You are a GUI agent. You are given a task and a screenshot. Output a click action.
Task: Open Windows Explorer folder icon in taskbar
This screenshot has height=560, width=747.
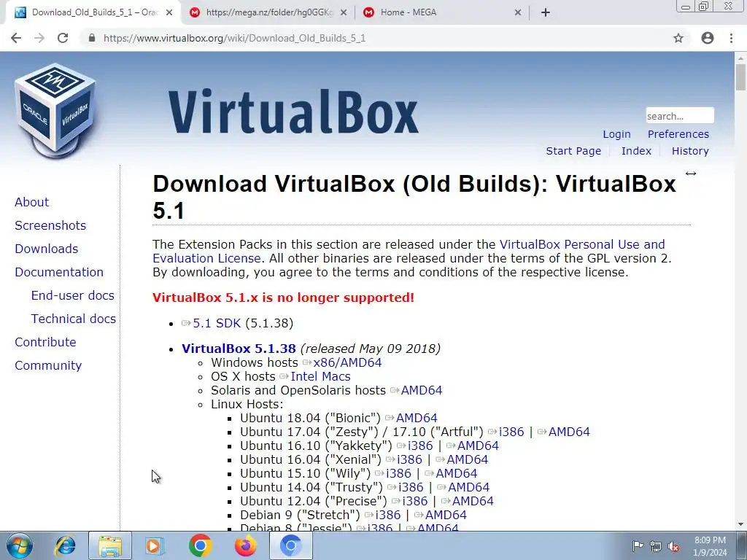pos(110,545)
